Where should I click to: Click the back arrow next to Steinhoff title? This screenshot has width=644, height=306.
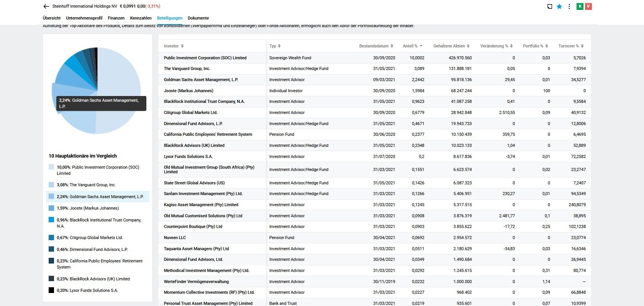(46, 7)
